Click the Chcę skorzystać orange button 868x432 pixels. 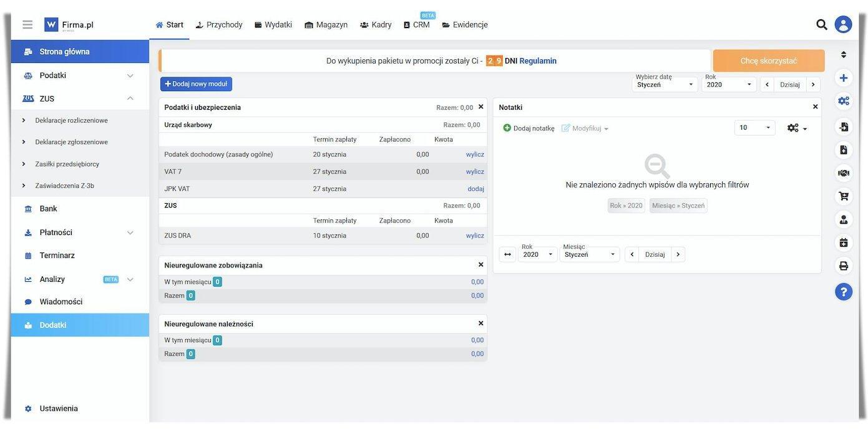pos(768,61)
